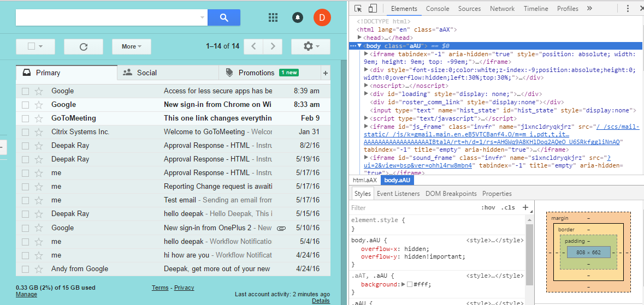Viewport: 644px width, 305px height.
Task: Open the account avatar labeled D
Action: 322,17
